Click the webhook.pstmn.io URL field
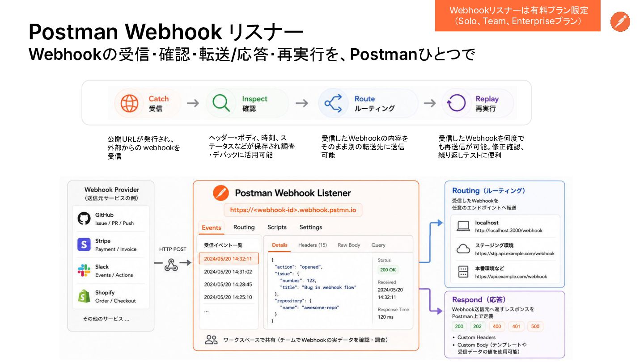This screenshot has width=644, height=362. (x=293, y=210)
